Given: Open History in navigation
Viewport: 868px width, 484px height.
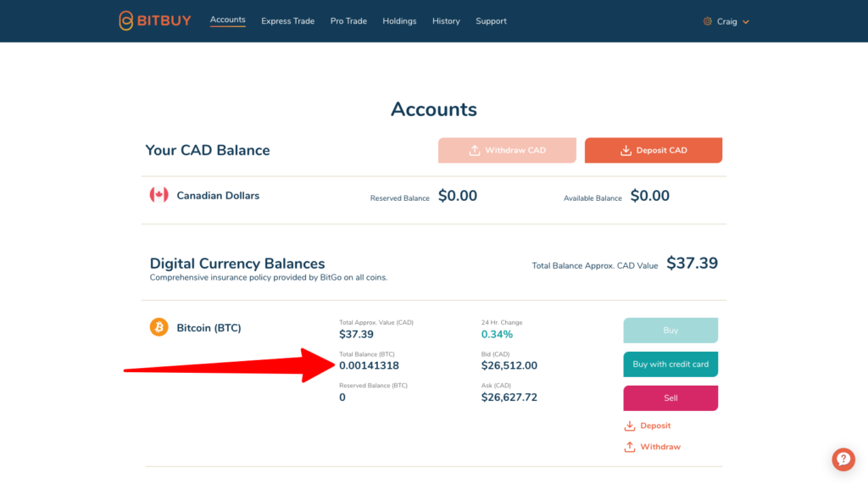Looking at the screenshot, I should (446, 21).
